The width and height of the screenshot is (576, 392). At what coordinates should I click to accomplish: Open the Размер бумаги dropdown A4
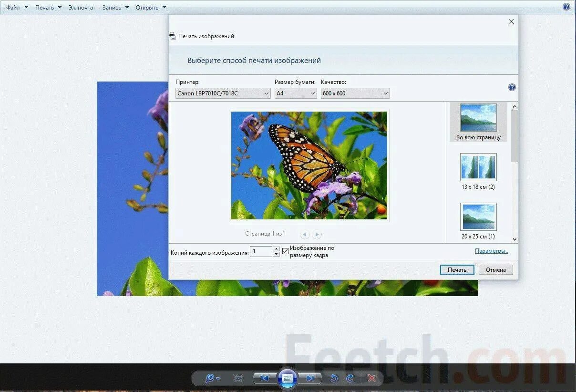pos(296,93)
